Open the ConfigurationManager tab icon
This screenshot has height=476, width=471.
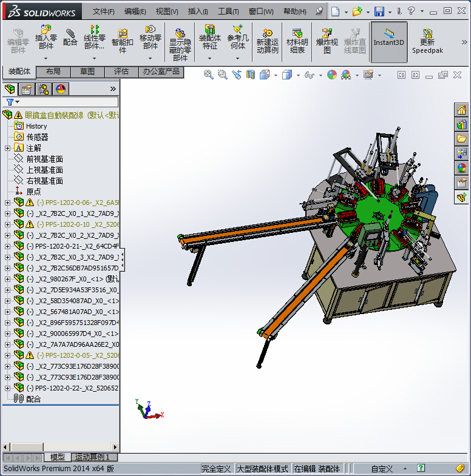pos(44,89)
